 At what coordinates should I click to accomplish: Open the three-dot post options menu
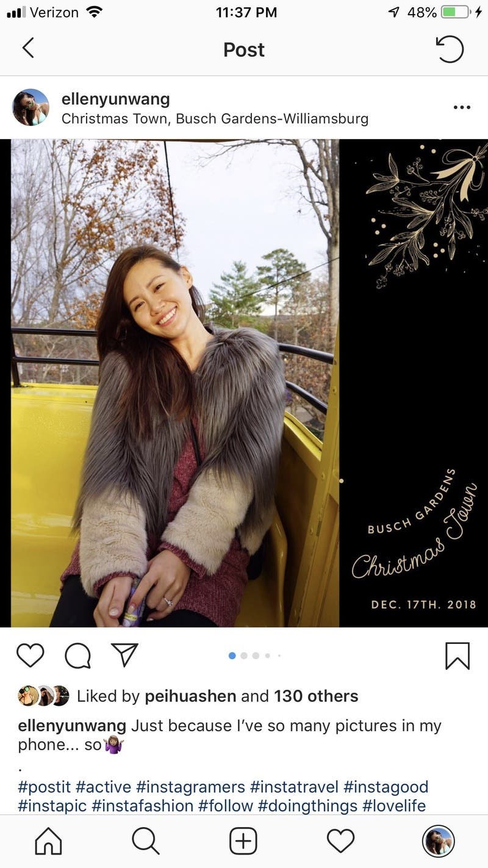[462, 107]
